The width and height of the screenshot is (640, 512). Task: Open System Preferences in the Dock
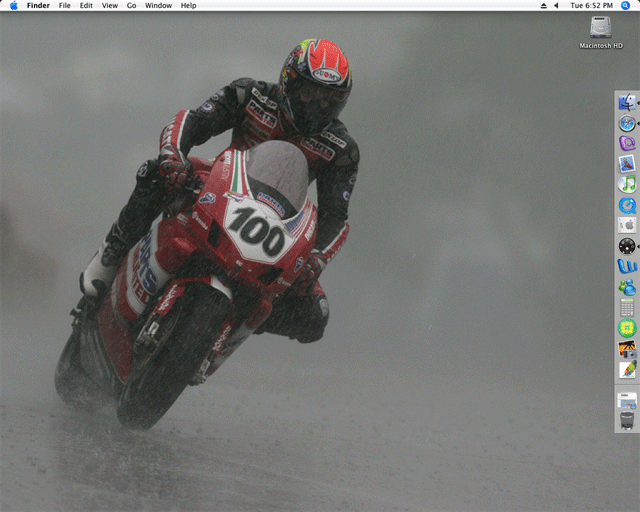627,225
